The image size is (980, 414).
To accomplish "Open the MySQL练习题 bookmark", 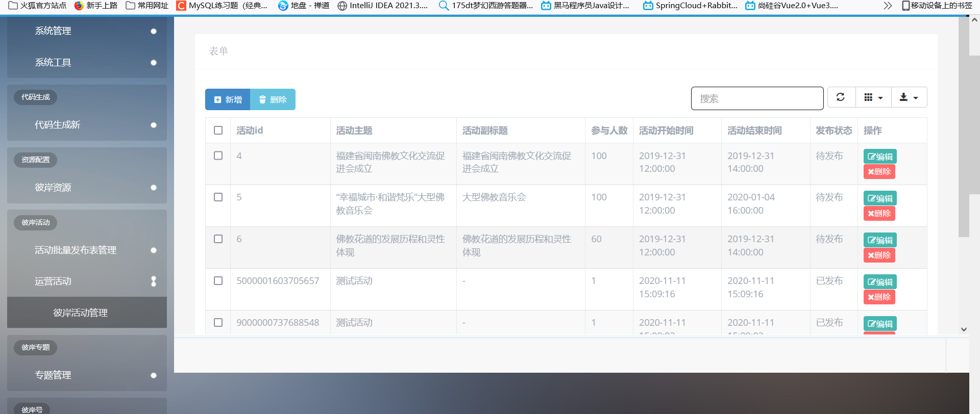I will coord(222,6).
